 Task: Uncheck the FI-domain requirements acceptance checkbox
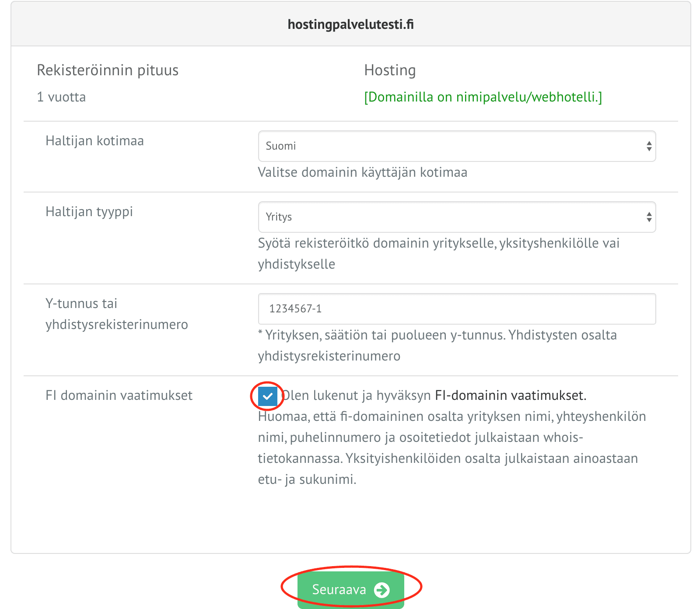(x=267, y=396)
